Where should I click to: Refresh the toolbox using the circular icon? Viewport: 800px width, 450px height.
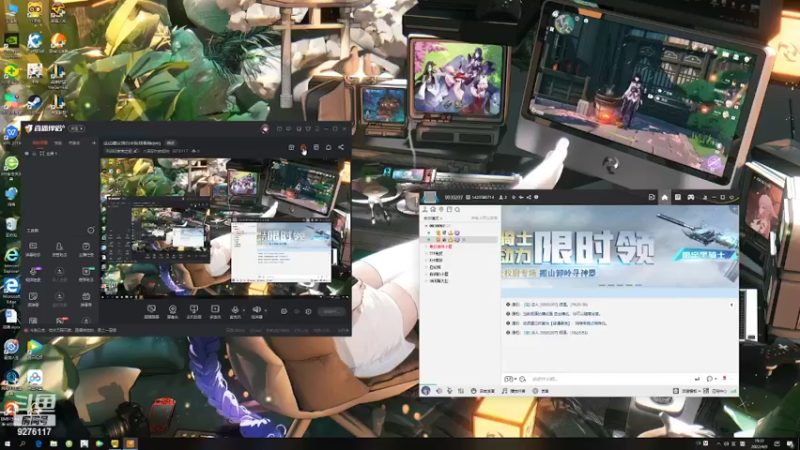click(91, 231)
